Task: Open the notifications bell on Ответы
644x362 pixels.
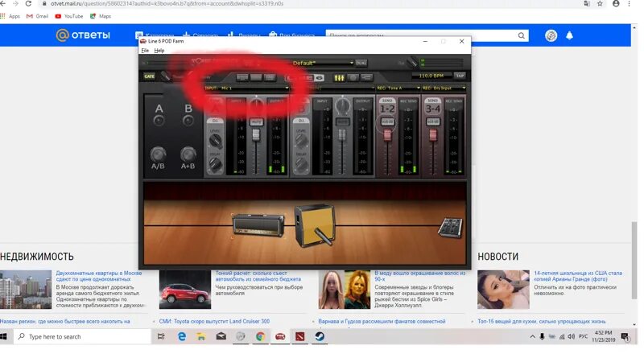Action: (569, 35)
